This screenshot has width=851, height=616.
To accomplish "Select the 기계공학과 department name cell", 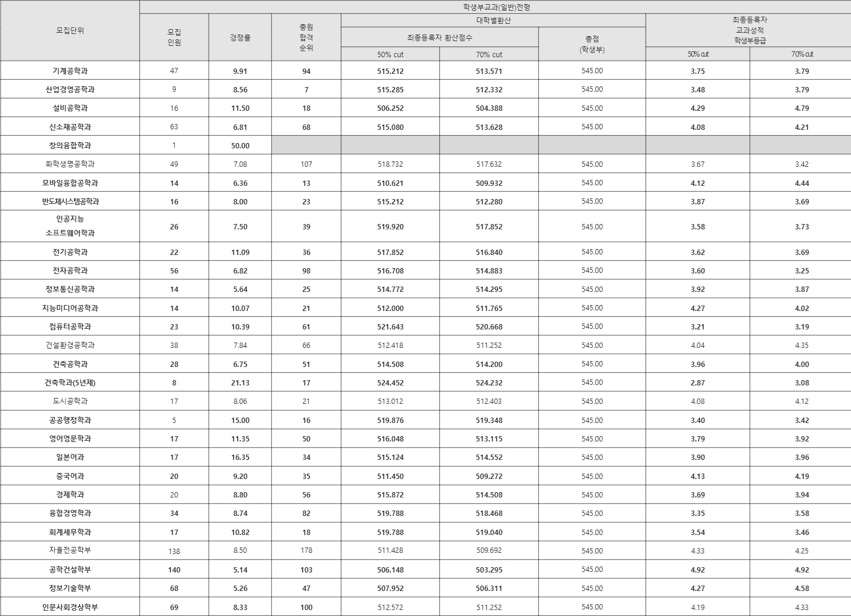I will 70,71.
